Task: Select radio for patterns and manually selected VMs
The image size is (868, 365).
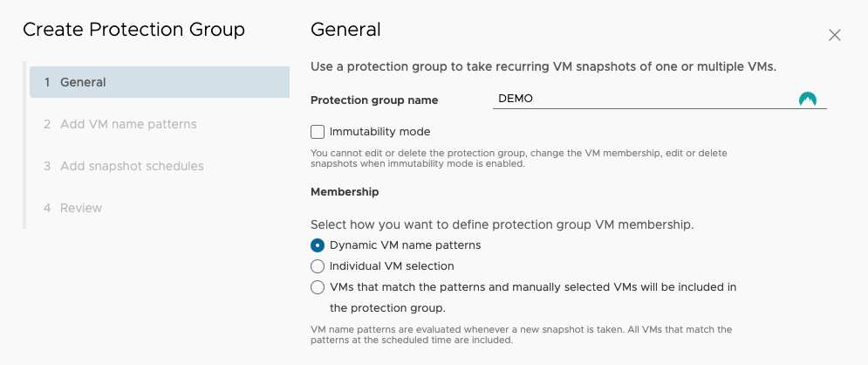Action: (x=318, y=287)
